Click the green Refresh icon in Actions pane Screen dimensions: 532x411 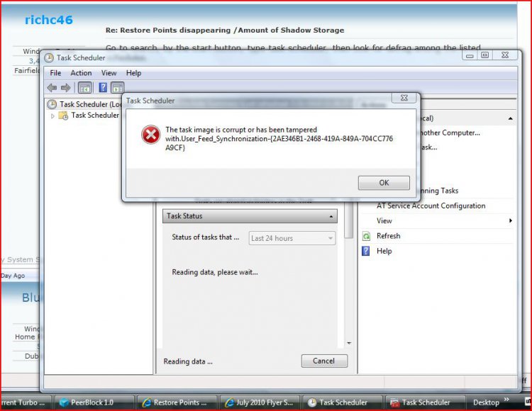[x=366, y=236]
